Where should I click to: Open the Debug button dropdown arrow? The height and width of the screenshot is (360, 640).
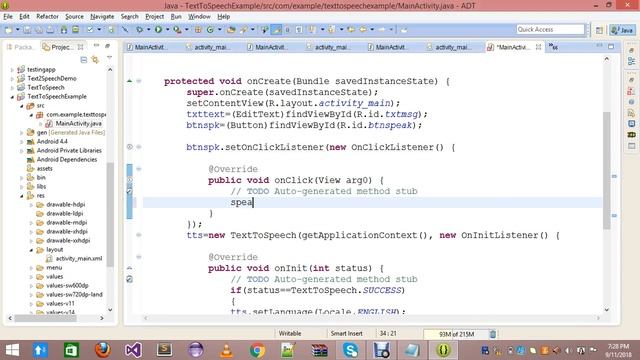148,30
